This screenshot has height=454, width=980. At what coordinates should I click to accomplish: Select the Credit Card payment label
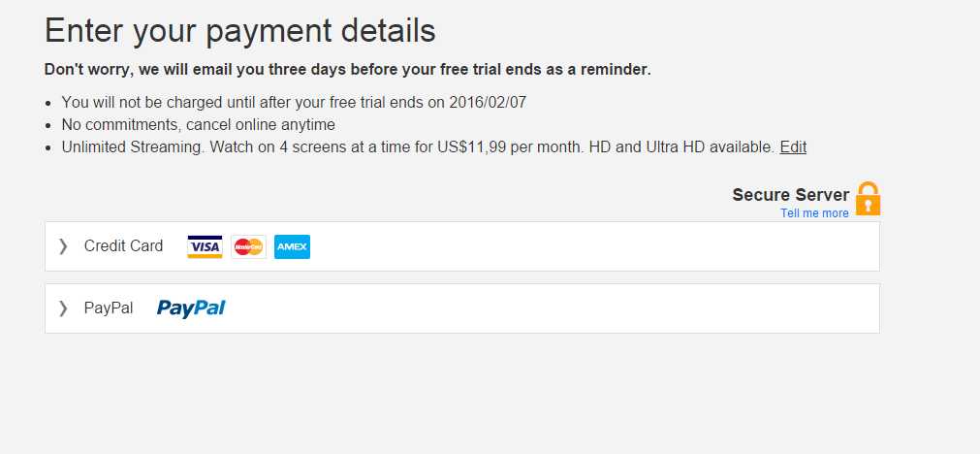pyautogui.click(x=124, y=245)
